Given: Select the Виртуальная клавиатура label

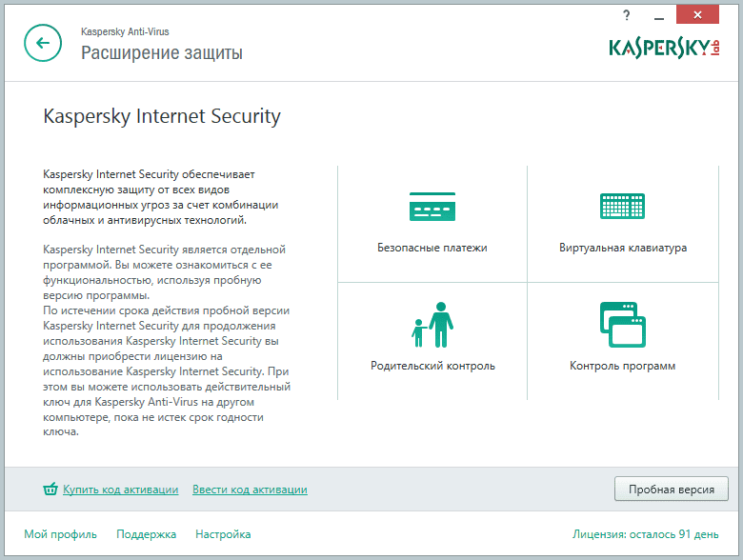Looking at the screenshot, I should click(623, 248).
